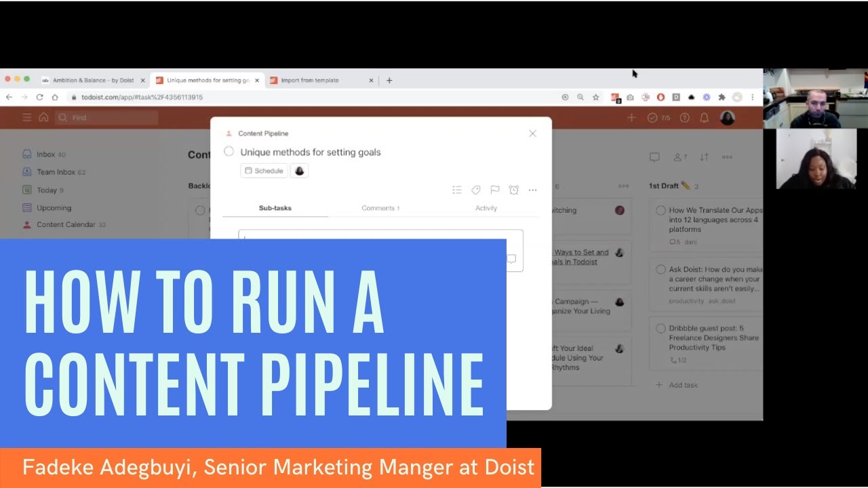The height and width of the screenshot is (488, 868).
Task: Go to Todoist home icon
Action: click(x=43, y=117)
